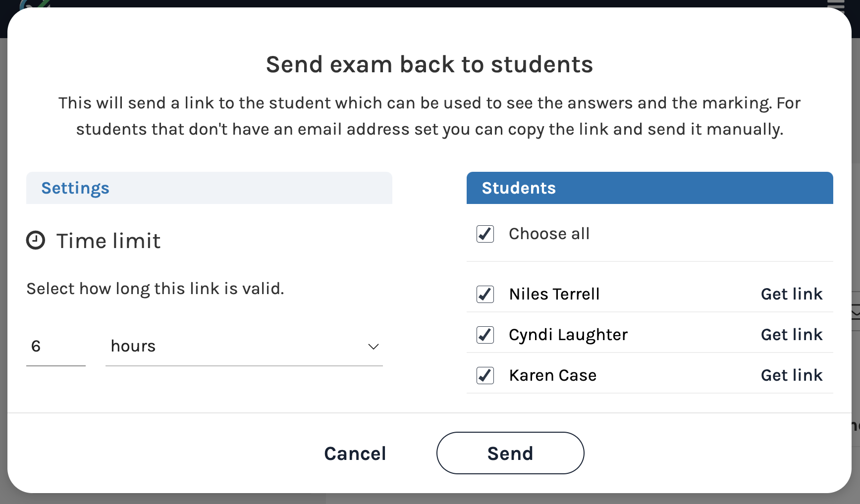
Task: Toggle the Choose all checkbox
Action: pos(485,234)
